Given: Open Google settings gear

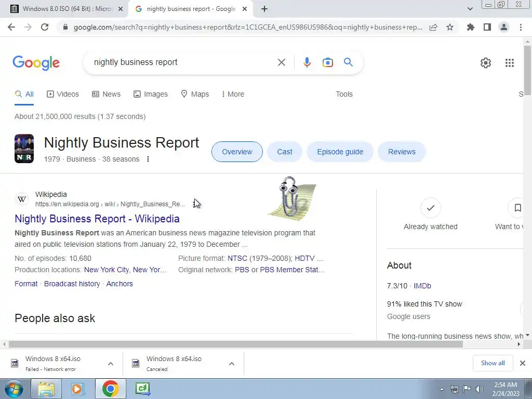Looking at the screenshot, I should pyautogui.click(x=486, y=63).
